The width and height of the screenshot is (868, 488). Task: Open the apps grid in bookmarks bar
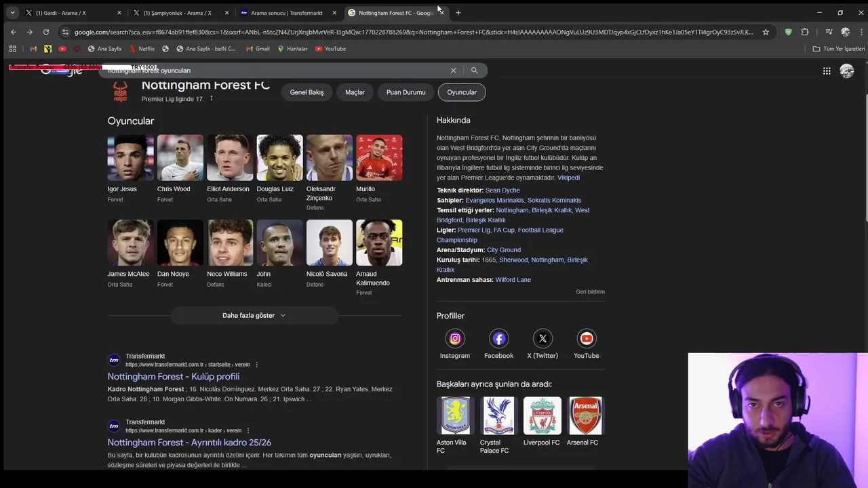coord(12,49)
